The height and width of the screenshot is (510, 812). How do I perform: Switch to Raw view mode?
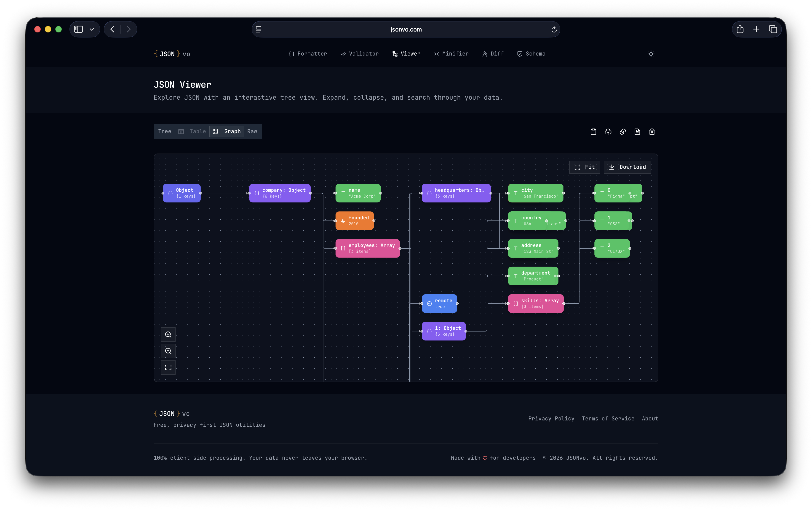(x=252, y=131)
